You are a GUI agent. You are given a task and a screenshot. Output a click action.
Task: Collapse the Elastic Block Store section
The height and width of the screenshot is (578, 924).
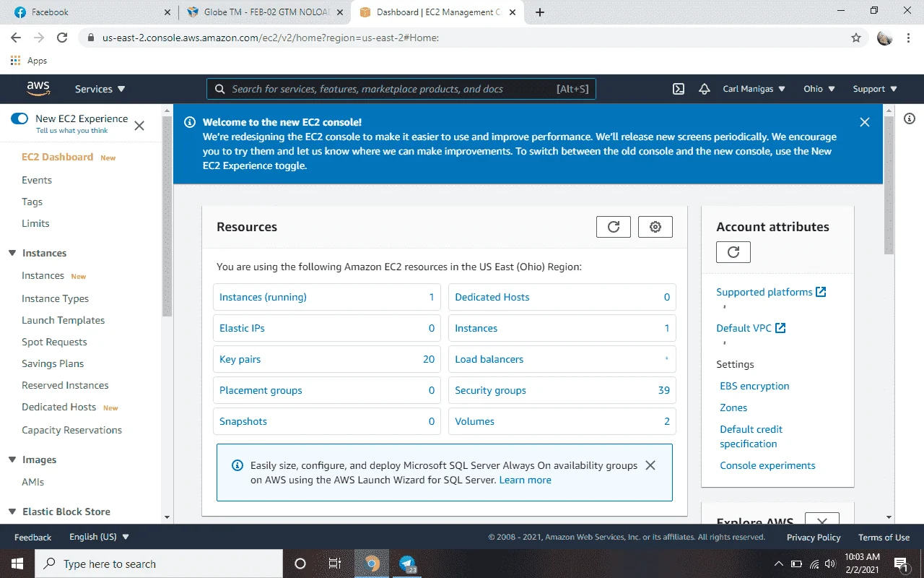click(12, 512)
